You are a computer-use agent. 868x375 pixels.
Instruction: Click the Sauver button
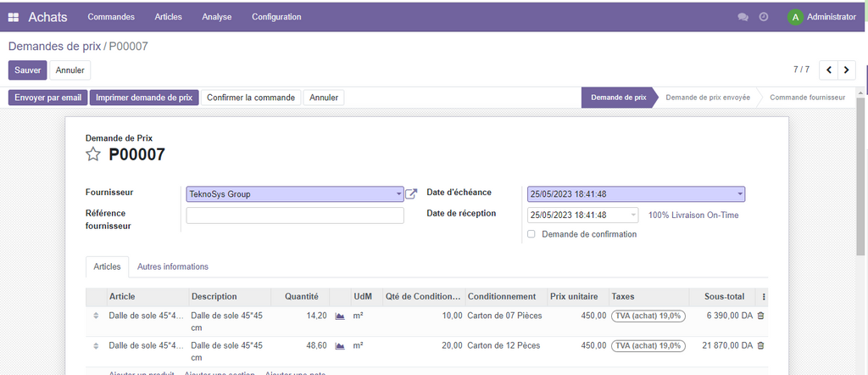(x=27, y=70)
